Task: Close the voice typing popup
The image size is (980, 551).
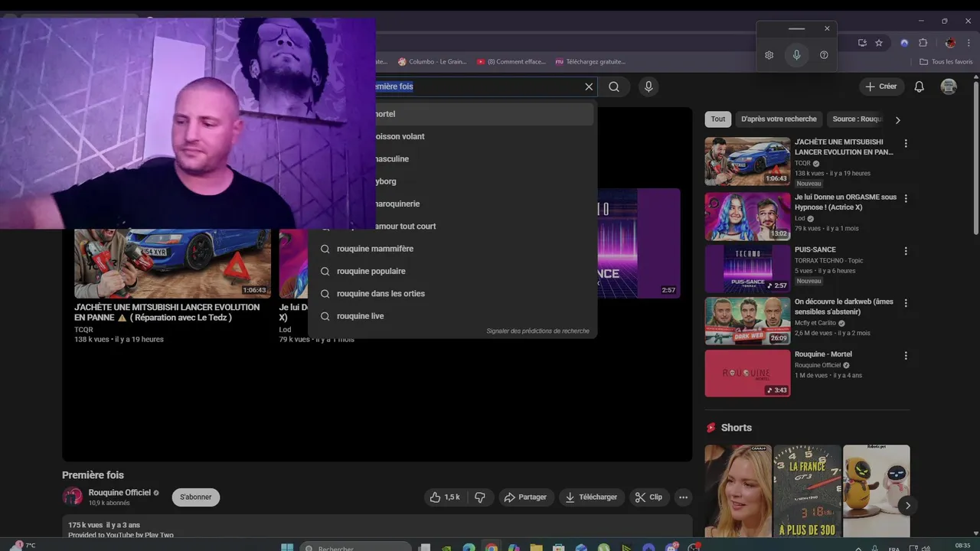Action: tap(827, 28)
